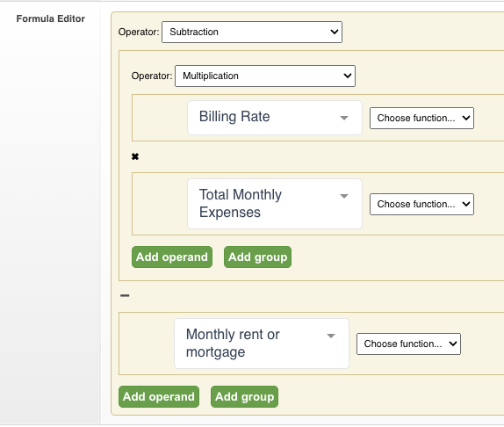Open the Subtraction operator dropdown
This screenshot has width=504, height=427.
252,33
